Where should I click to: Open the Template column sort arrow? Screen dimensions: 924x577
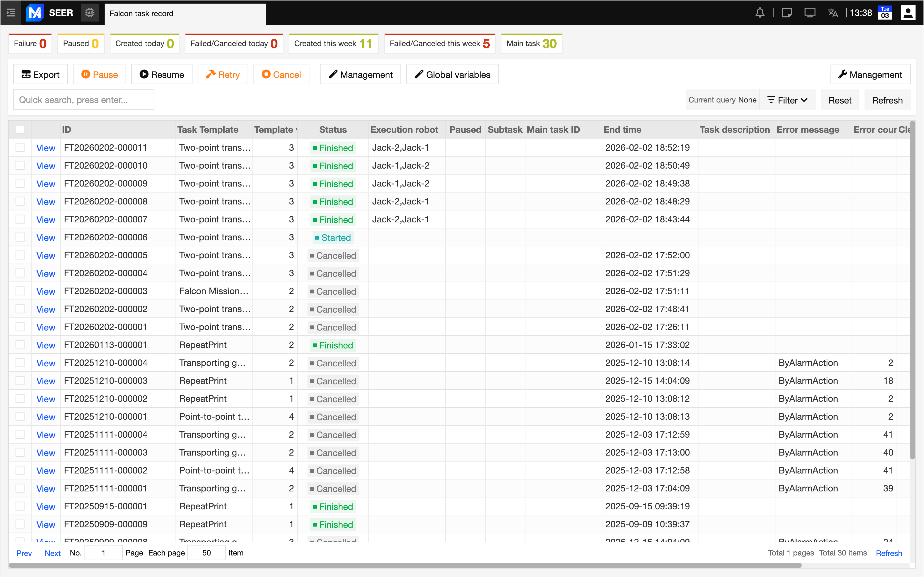(297, 130)
